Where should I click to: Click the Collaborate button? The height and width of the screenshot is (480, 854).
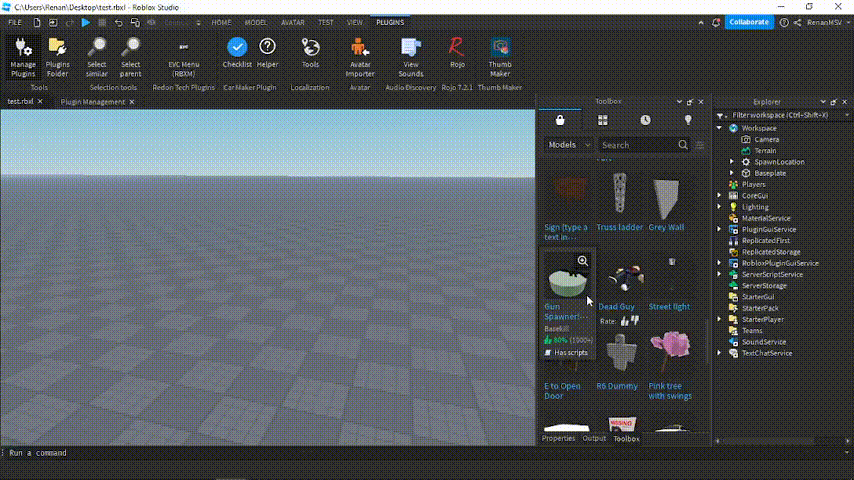pyautogui.click(x=749, y=22)
